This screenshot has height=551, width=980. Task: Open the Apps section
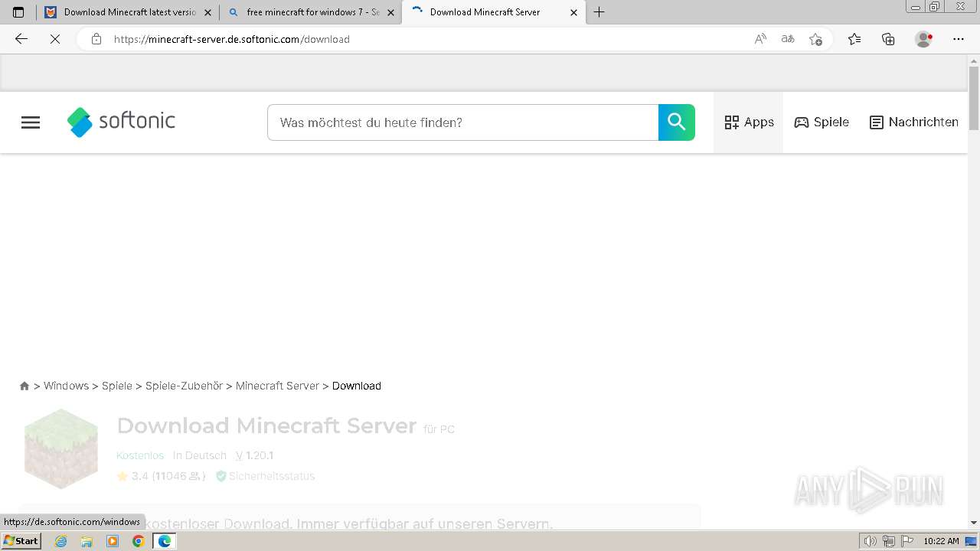coord(749,122)
